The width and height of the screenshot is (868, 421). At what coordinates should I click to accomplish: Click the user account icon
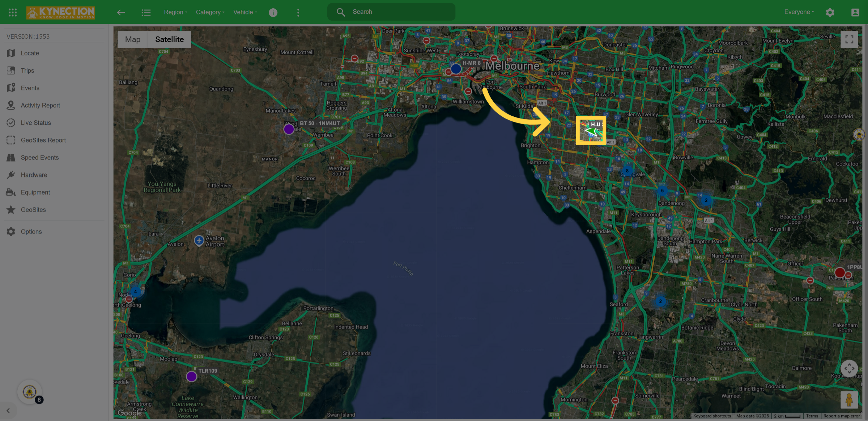(x=855, y=12)
